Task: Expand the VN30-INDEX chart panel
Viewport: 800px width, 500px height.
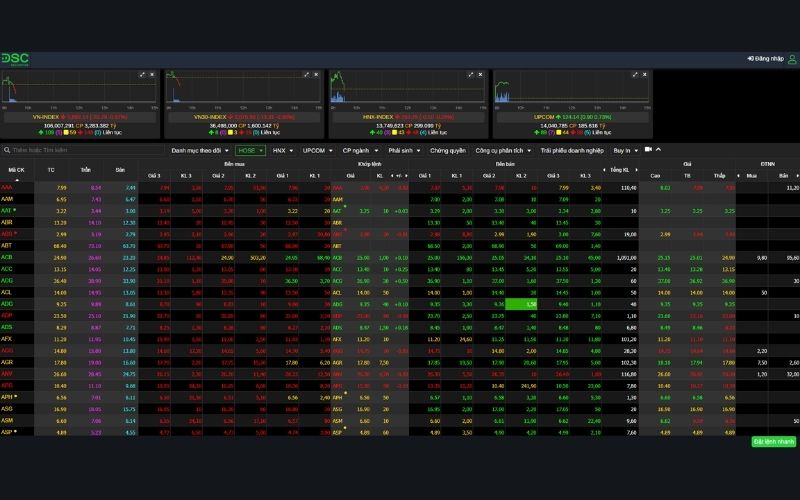Action: (306, 74)
